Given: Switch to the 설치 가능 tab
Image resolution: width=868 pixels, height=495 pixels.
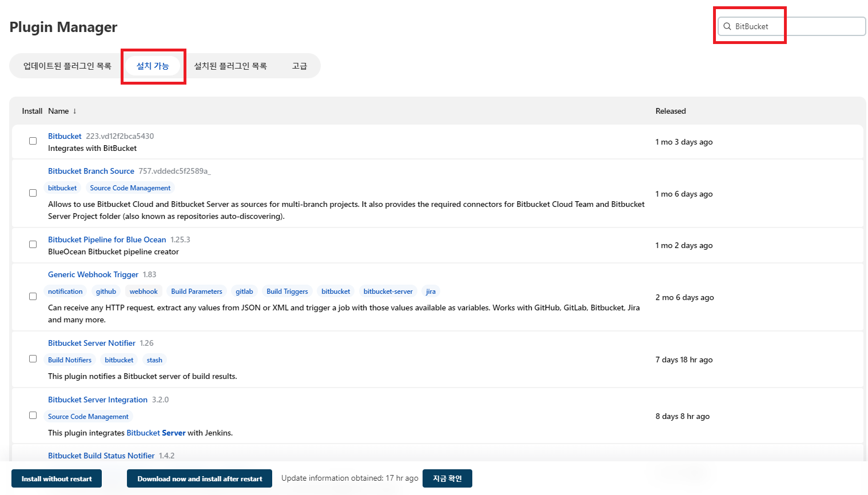Looking at the screenshot, I should tap(153, 66).
